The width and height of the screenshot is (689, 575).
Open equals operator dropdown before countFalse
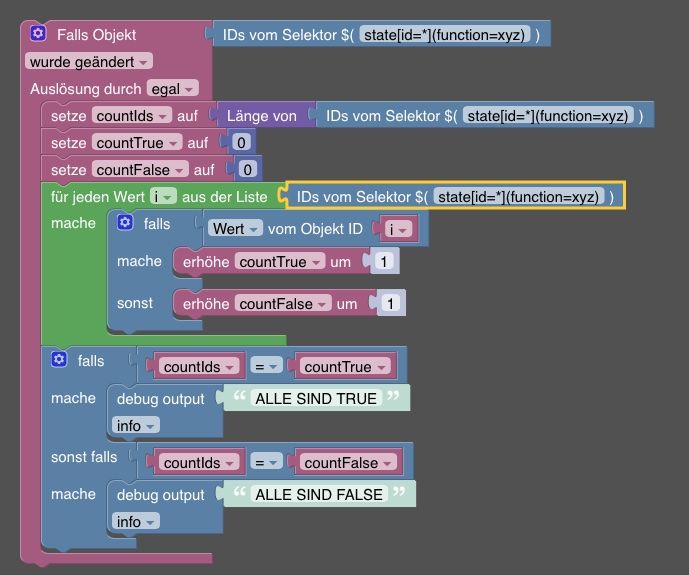[266, 463]
